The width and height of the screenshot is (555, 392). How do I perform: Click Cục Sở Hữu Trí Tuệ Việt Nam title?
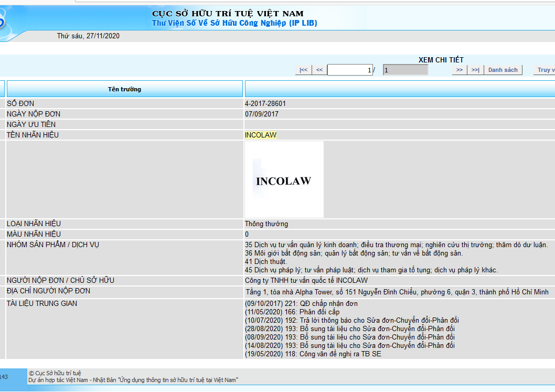click(x=228, y=14)
